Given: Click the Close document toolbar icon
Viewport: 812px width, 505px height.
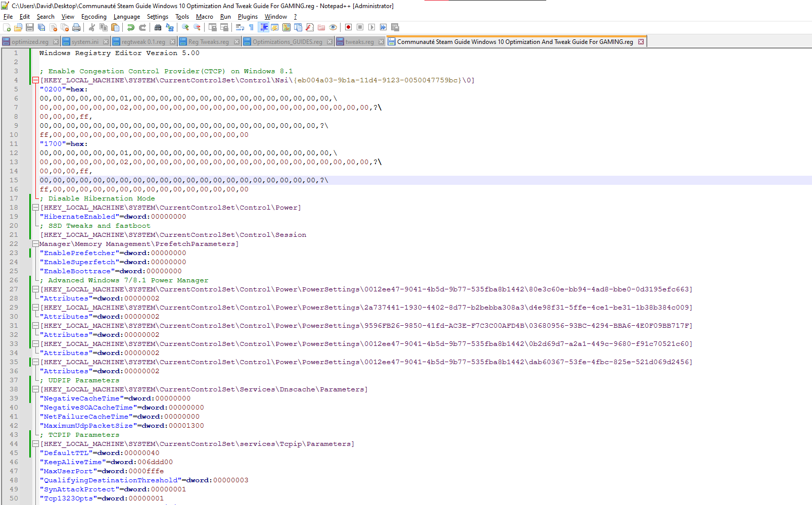Looking at the screenshot, I should [x=53, y=27].
